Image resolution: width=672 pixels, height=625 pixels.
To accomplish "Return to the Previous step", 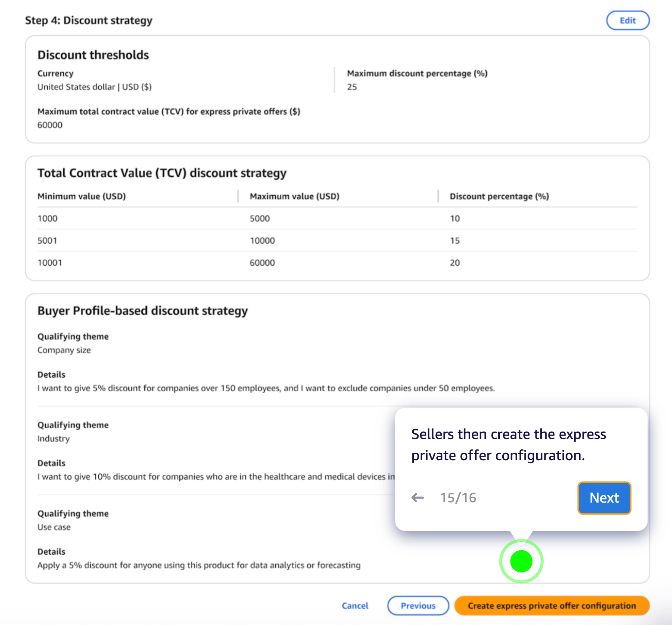I will (418, 606).
